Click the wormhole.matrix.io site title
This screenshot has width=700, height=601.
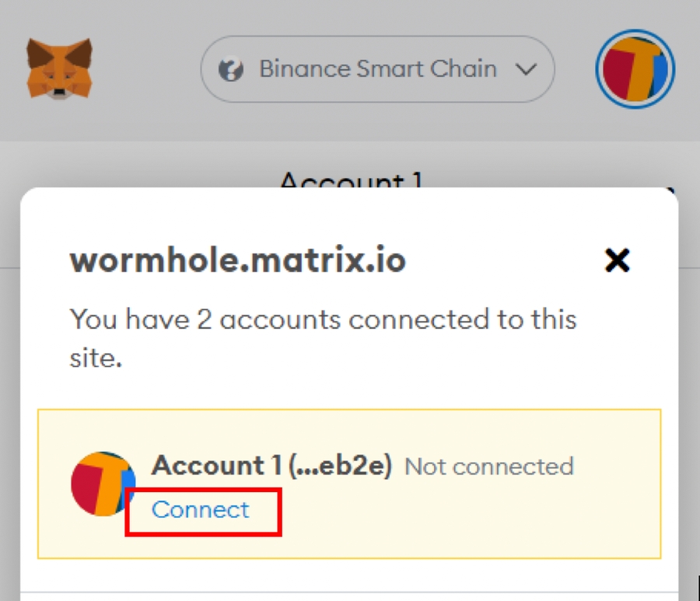(x=238, y=261)
